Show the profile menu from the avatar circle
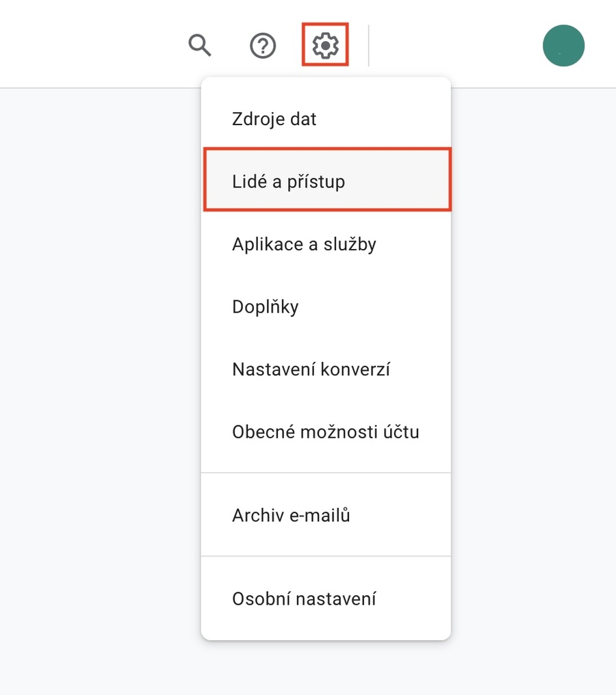The width and height of the screenshot is (616, 695). pyautogui.click(x=563, y=46)
